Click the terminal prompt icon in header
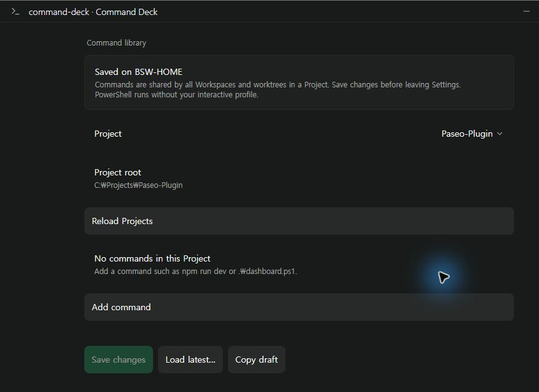 point(15,12)
